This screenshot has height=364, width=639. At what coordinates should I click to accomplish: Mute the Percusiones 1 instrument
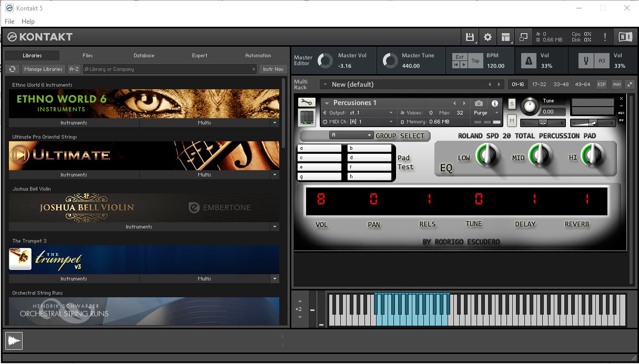[512, 121]
